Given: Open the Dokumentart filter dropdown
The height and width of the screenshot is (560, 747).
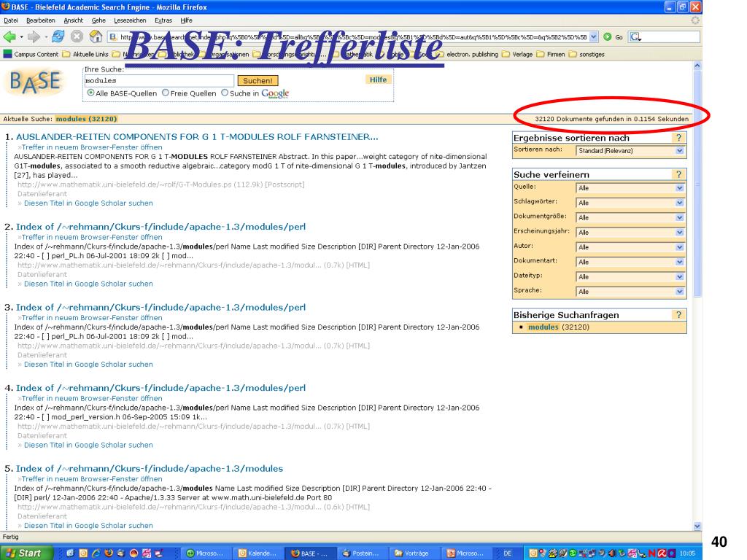Looking at the screenshot, I should tap(630, 262).
